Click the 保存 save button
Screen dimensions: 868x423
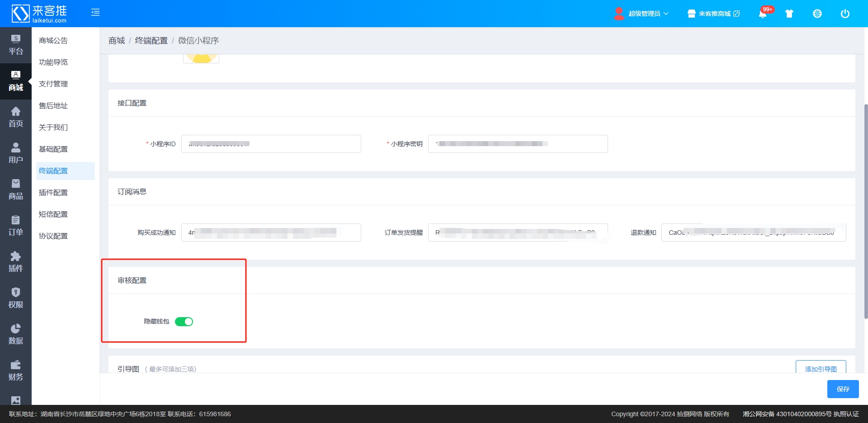click(843, 389)
